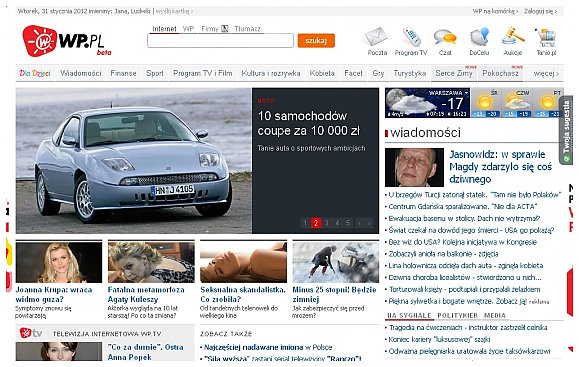Open Najczęściej nadawane imiona link
Screen dimensions: 579x367
click(253, 347)
